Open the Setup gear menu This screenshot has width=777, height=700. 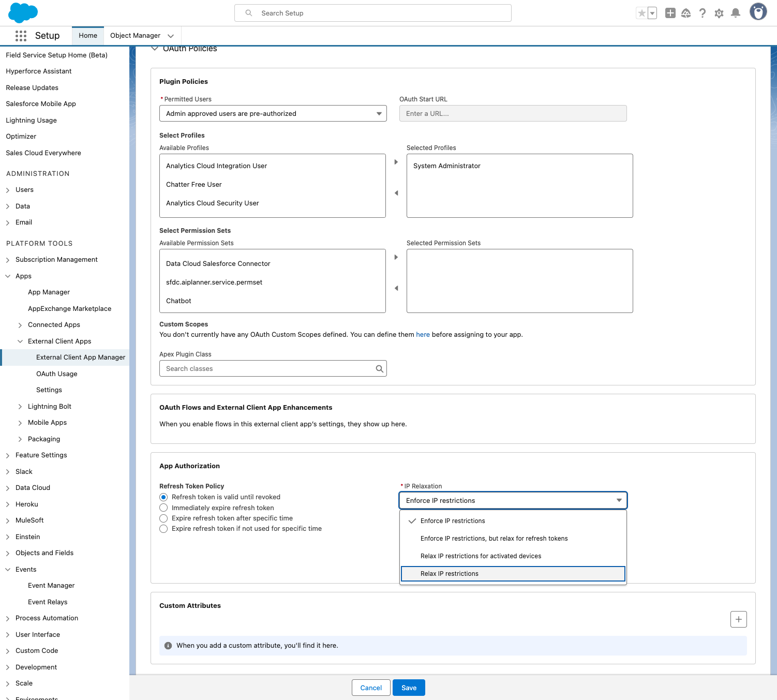pos(719,13)
